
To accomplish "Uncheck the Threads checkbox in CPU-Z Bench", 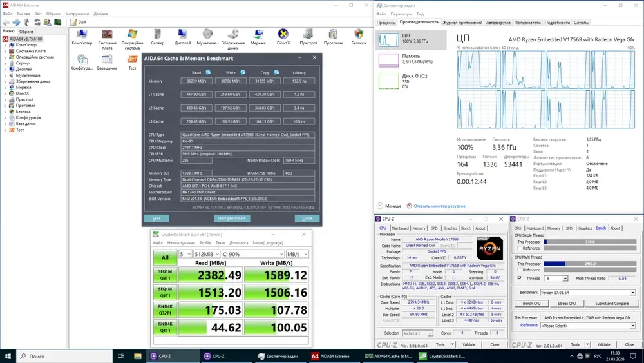I will 520,278.
